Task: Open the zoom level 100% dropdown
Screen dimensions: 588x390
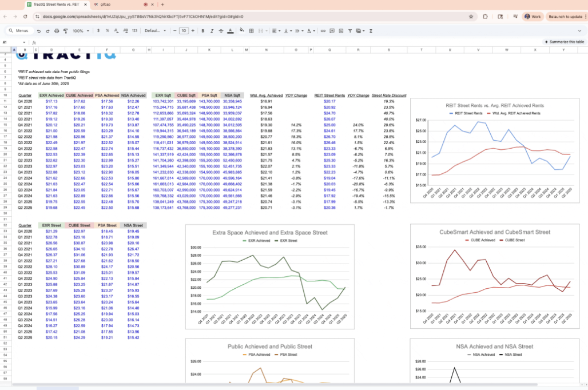Action: 80,31
